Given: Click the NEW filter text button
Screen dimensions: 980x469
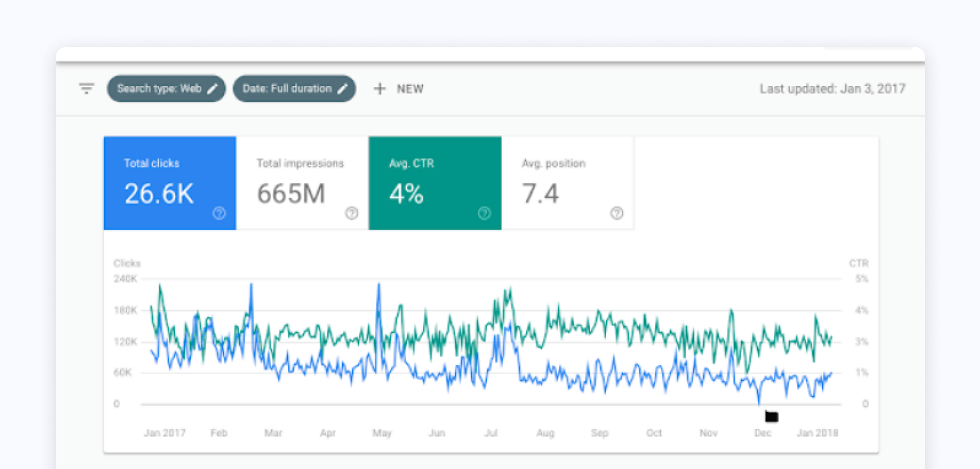Looking at the screenshot, I should coord(410,89).
